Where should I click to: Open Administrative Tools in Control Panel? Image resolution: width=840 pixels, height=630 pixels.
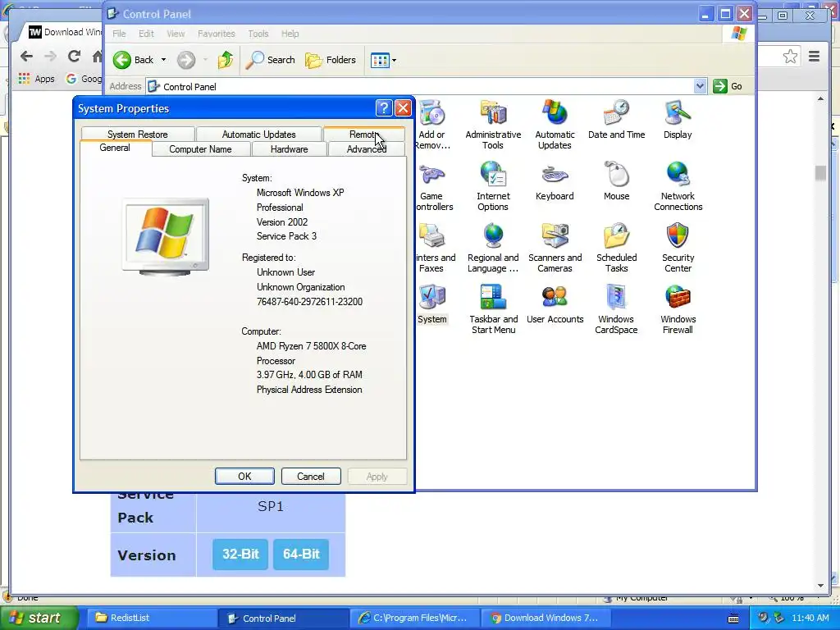[x=493, y=125]
